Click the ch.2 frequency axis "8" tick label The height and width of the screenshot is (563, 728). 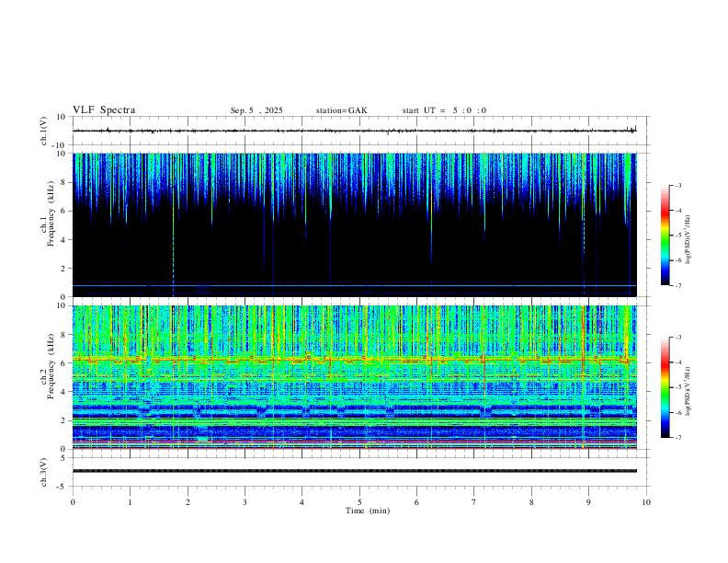coord(64,335)
